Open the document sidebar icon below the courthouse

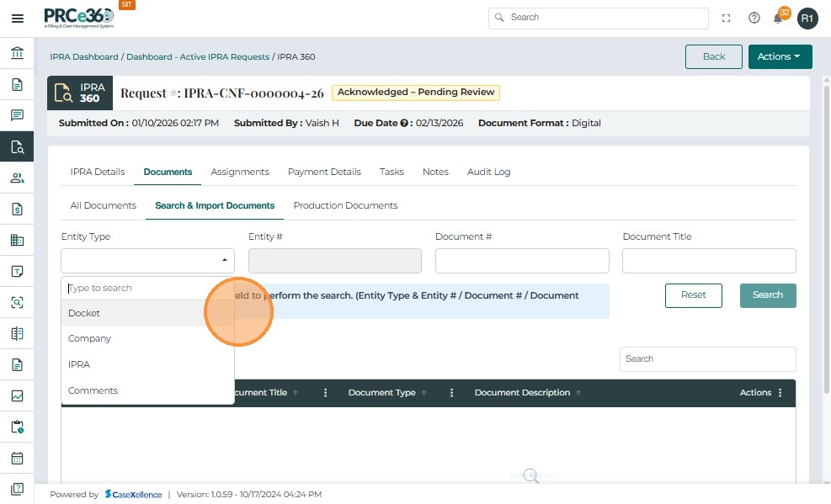click(17, 84)
